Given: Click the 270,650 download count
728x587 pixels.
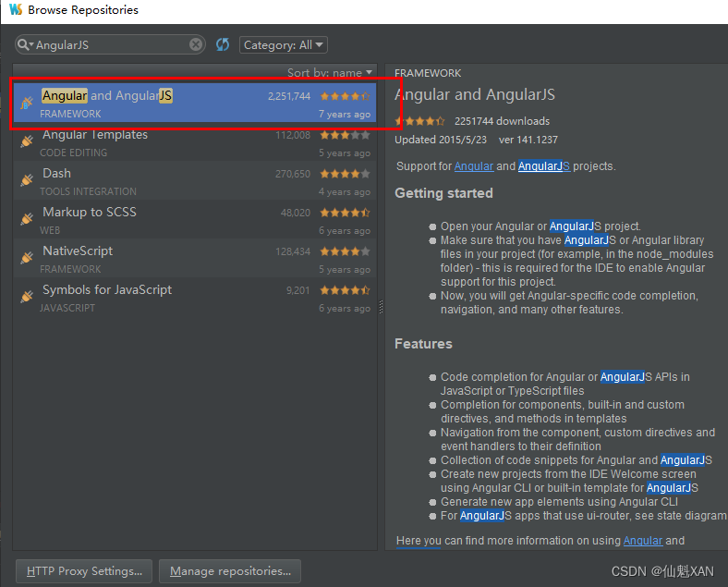Looking at the screenshot, I should [x=293, y=174].
